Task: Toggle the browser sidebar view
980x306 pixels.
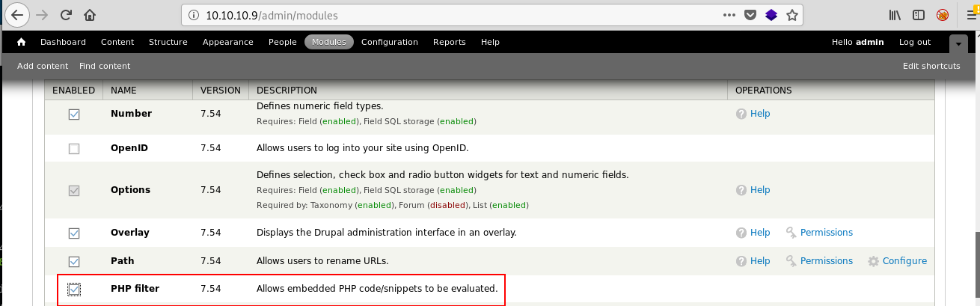Action: tap(919, 14)
